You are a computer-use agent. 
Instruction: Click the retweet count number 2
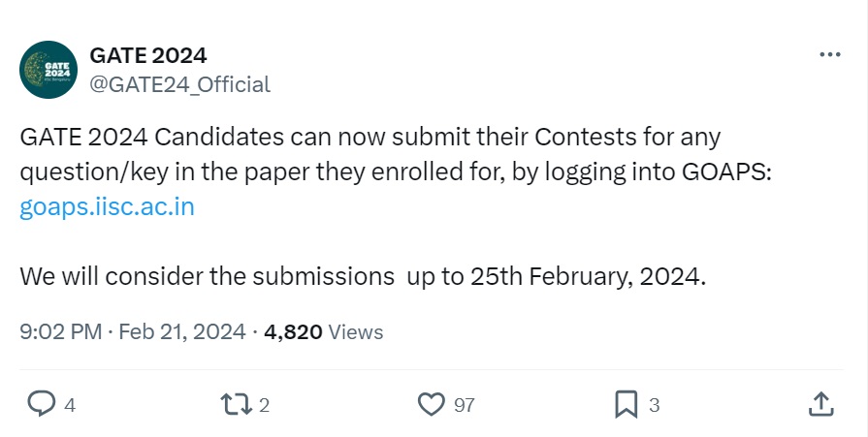[264, 405]
